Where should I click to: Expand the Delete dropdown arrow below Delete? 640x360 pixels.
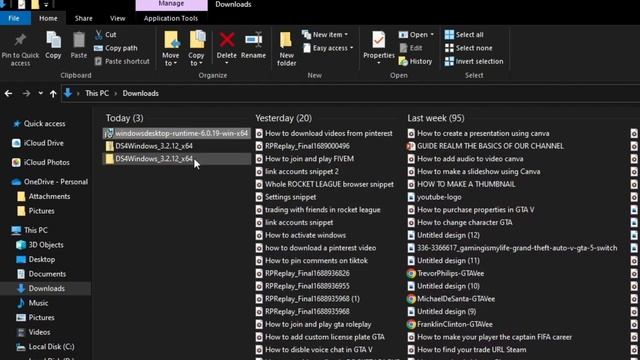pyautogui.click(x=227, y=63)
